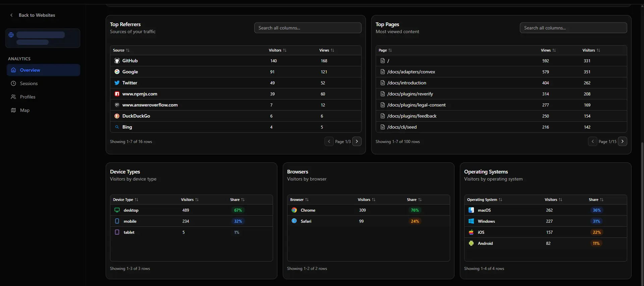Click the Profiles people icon
Screen dimensions: 644x286
[13, 97]
